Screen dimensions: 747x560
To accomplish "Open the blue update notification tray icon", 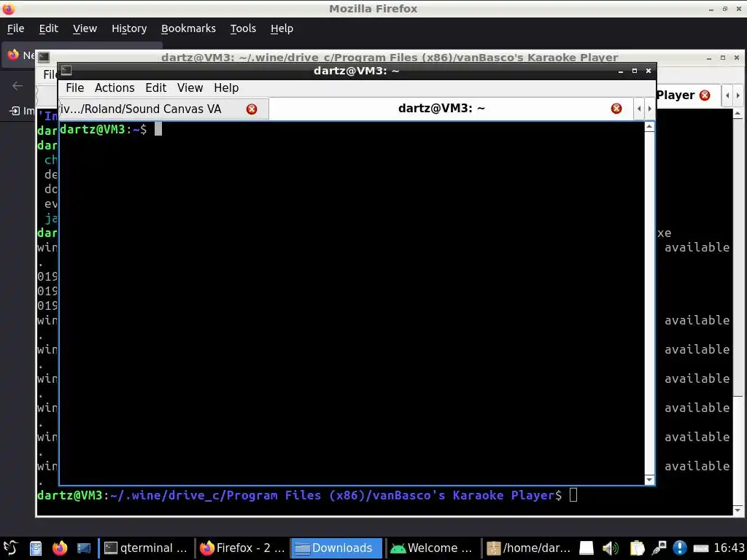I will coord(680,548).
